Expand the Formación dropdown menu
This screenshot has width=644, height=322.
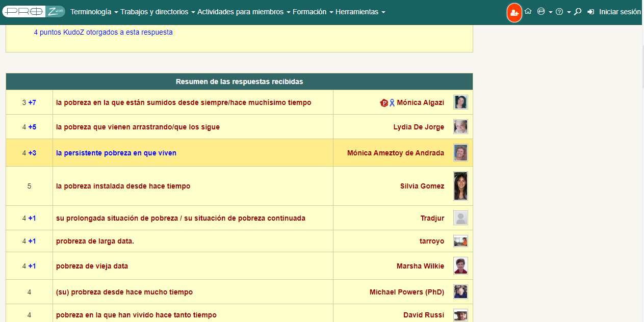pyautogui.click(x=313, y=12)
